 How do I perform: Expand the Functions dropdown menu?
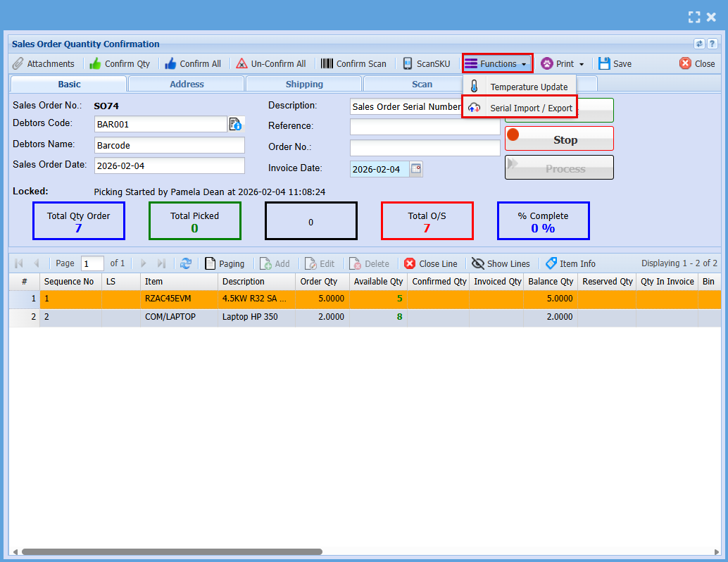(497, 63)
